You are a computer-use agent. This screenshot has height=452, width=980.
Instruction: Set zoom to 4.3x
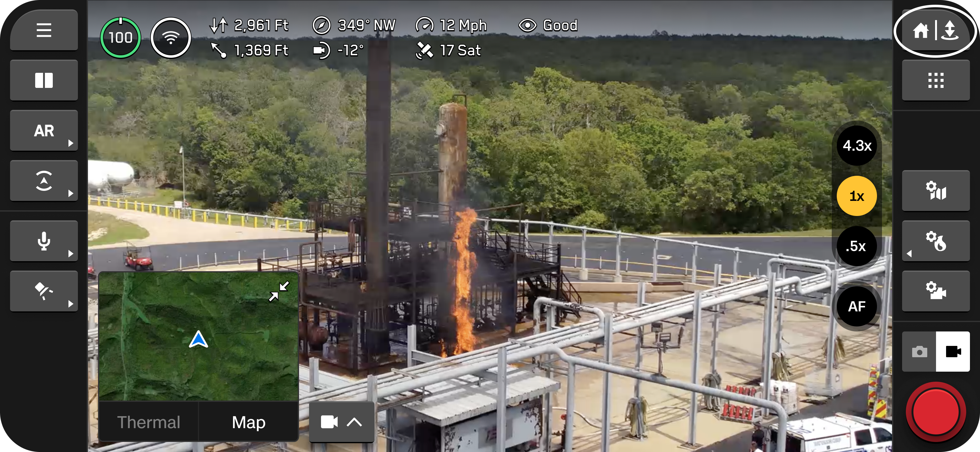tap(856, 146)
